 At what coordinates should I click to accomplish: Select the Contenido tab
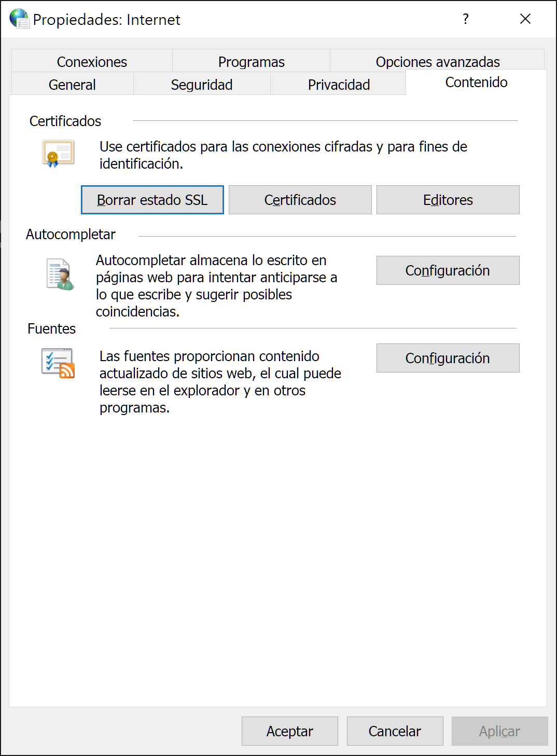(476, 83)
